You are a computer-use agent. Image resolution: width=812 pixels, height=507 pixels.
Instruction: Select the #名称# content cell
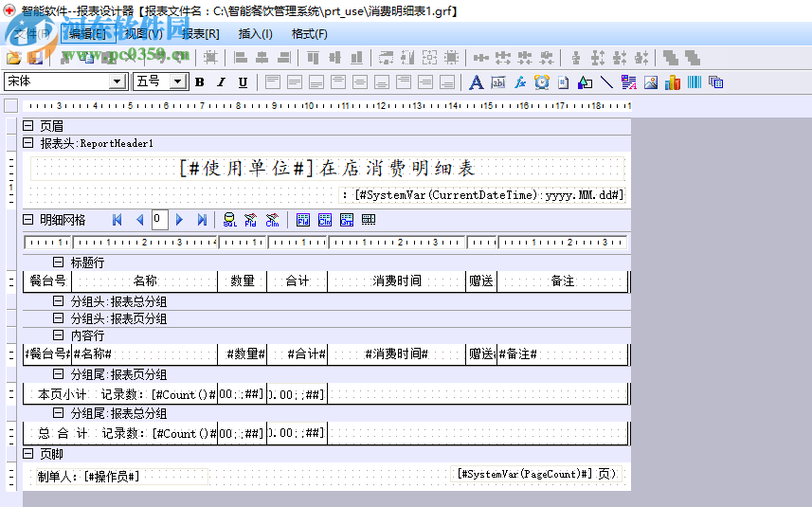point(144,354)
